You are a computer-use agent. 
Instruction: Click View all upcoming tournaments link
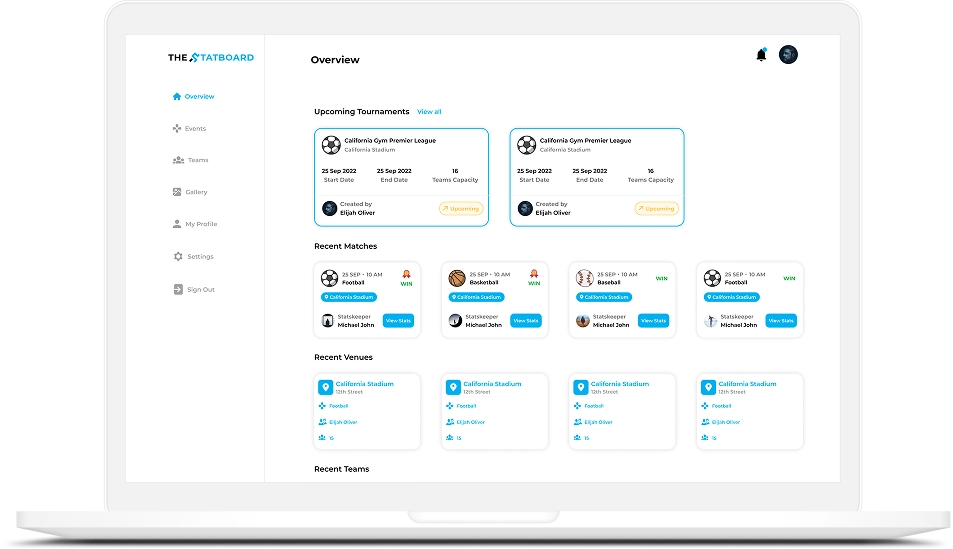429,112
